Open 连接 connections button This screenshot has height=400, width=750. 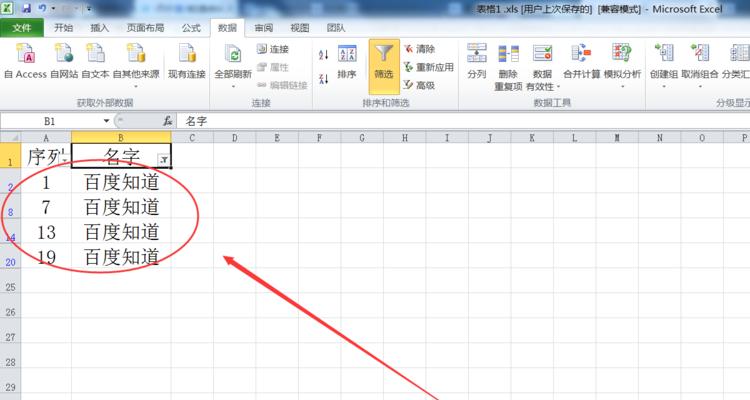(x=273, y=49)
